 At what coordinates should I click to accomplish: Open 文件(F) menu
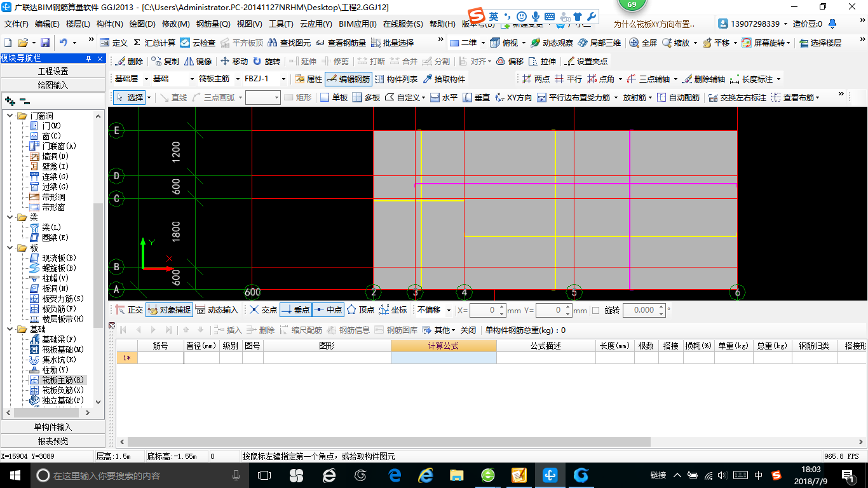tap(17, 24)
